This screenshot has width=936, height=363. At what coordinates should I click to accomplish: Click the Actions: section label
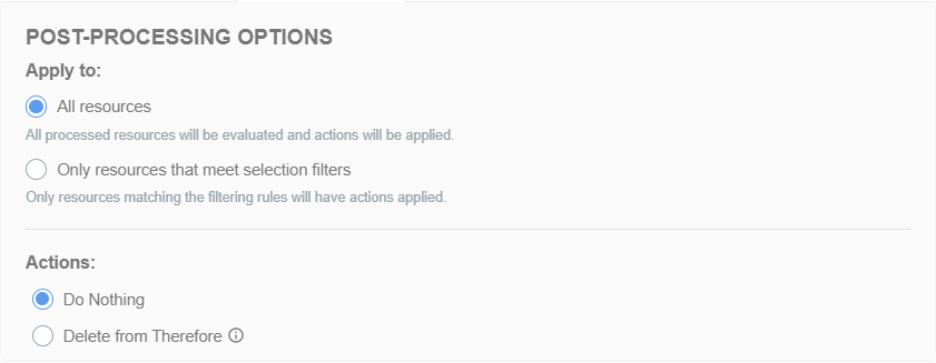coord(60,263)
